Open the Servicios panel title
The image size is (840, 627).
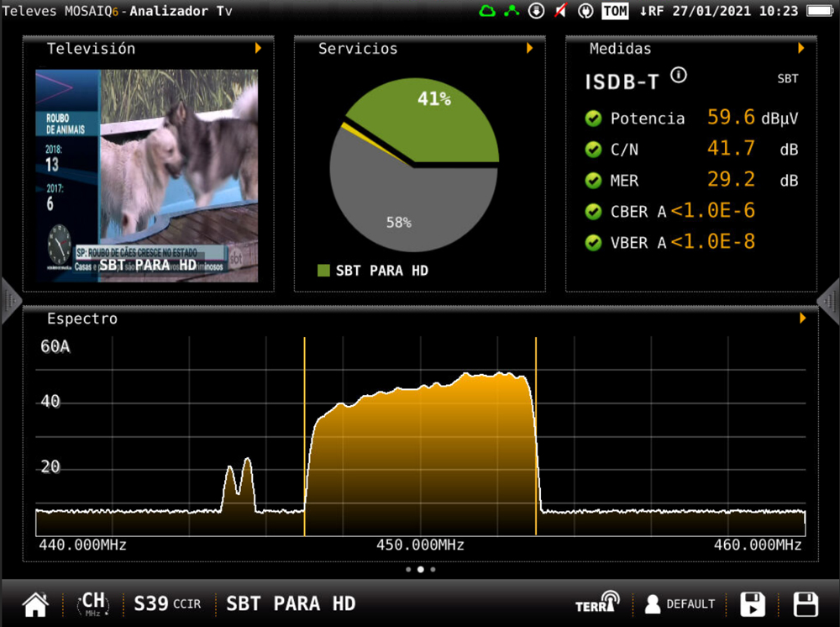pos(358,49)
